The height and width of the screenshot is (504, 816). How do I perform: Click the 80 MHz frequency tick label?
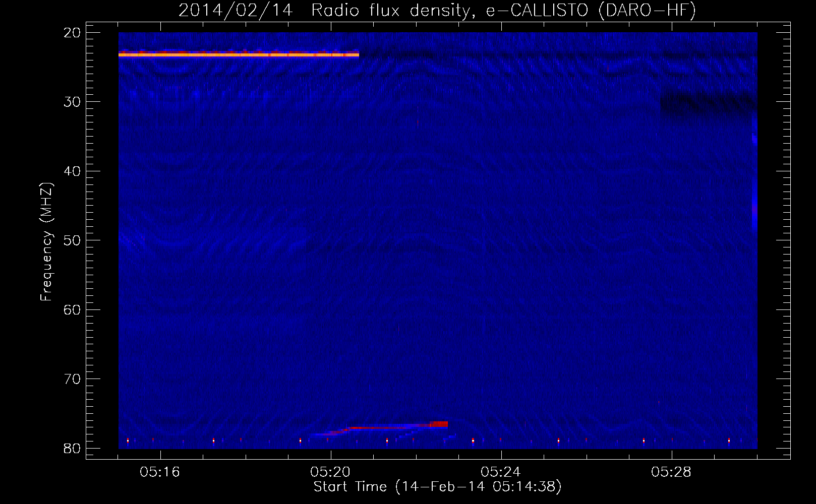click(x=73, y=448)
